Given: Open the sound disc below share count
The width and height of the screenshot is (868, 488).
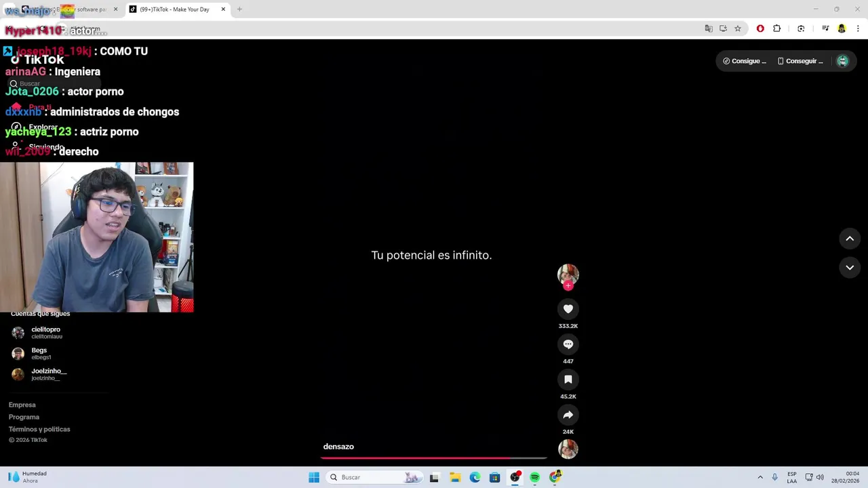Looking at the screenshot, I should pos(568,449).
